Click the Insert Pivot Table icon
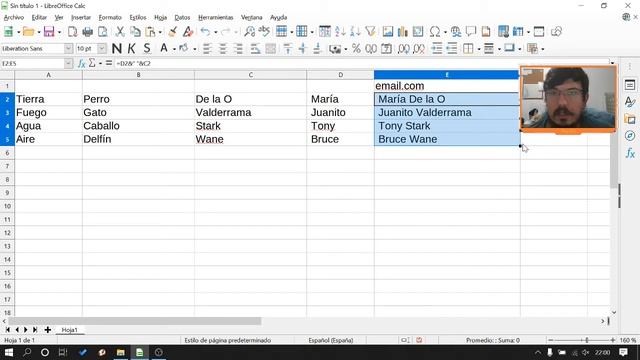The height and width of the screenshot is (360, 640). (x=418, y=31)
